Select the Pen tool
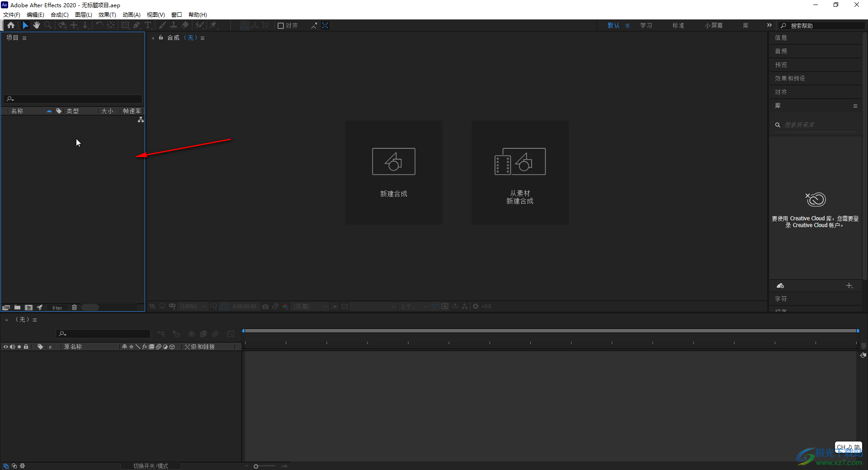The height and width of the screenshot is (470, 868). (137, 25)
